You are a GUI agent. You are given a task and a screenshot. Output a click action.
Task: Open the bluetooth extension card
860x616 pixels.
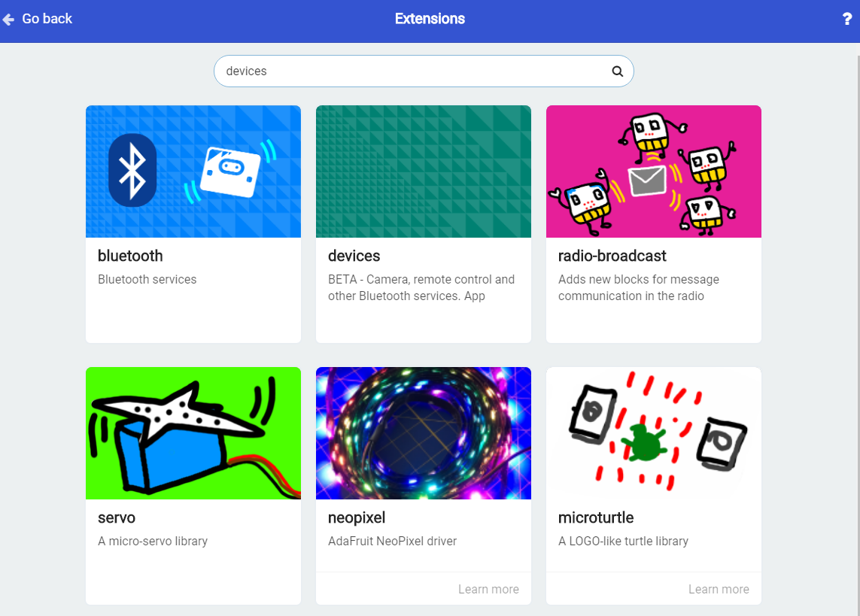[x=193, y=223]
